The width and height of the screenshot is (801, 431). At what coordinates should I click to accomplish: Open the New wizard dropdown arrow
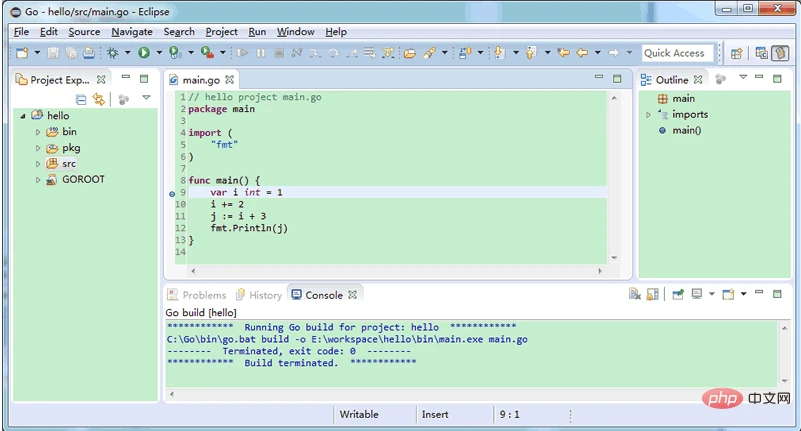tap(37, 53)
